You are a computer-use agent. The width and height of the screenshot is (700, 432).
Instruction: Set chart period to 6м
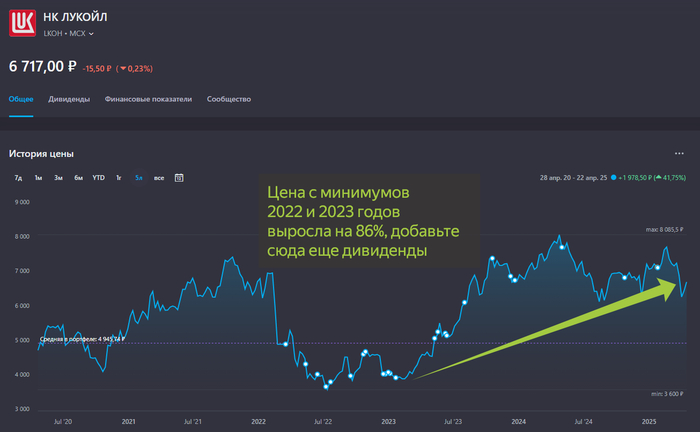pyautogui.click(x=78, y=177)
